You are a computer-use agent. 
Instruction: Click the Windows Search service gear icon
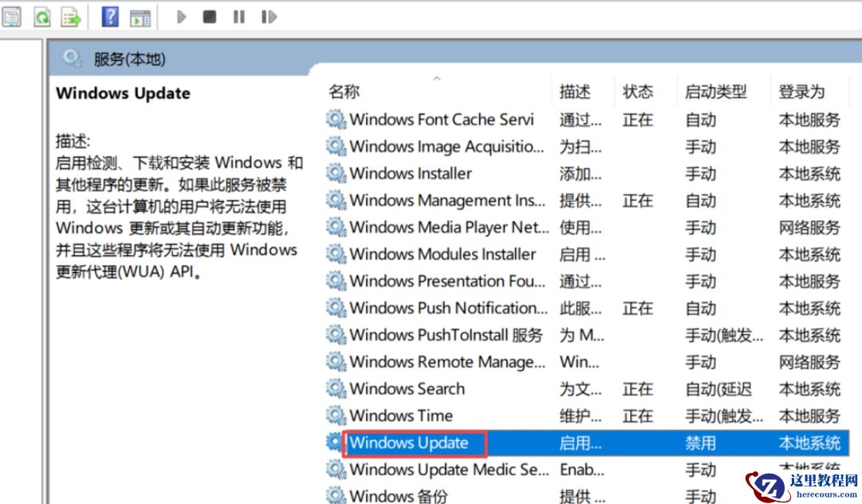click(x=336, y=388)
